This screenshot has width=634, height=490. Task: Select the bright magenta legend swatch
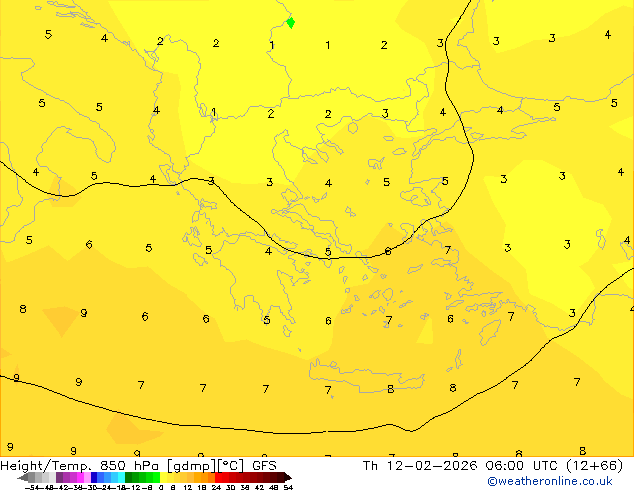[x=80, y=477]
